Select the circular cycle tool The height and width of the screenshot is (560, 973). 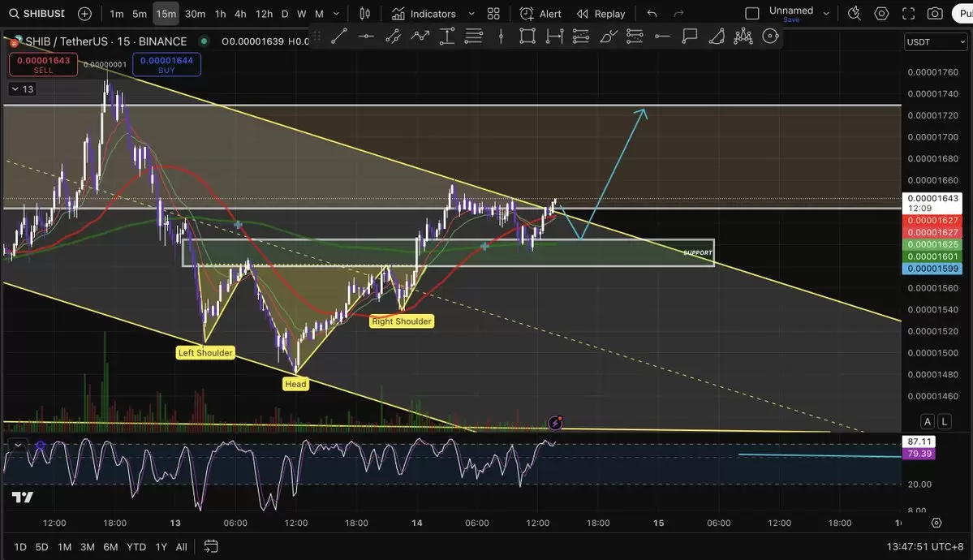[770, 37]
